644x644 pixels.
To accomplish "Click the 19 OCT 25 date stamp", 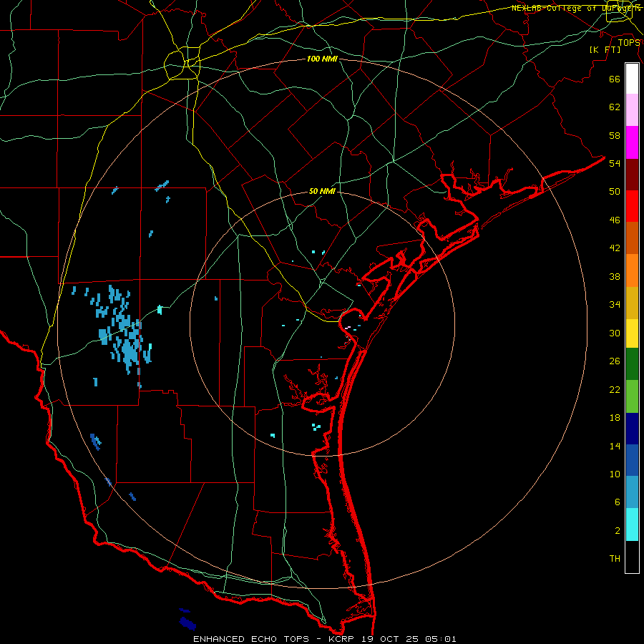I will (x=391, y=639).
